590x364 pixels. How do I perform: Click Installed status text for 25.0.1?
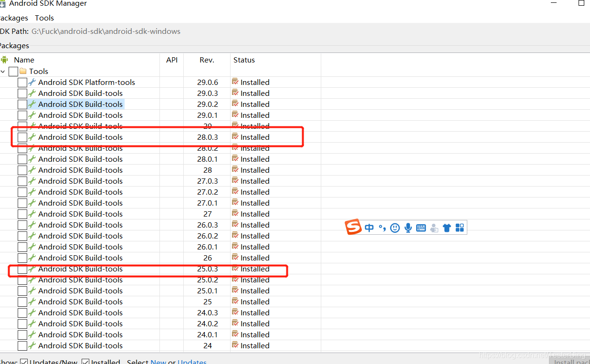coord(255,291)
